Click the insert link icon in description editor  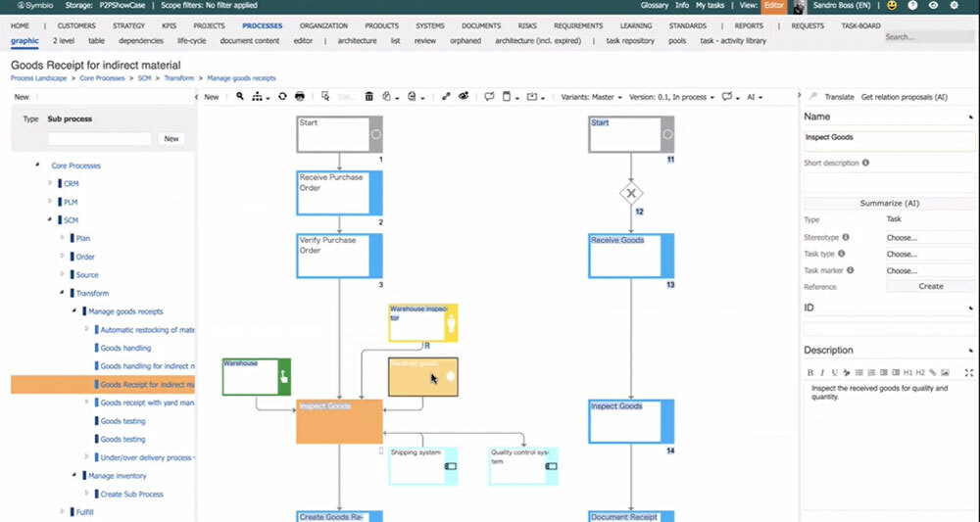pyautogui.click(x=933, y=373)
